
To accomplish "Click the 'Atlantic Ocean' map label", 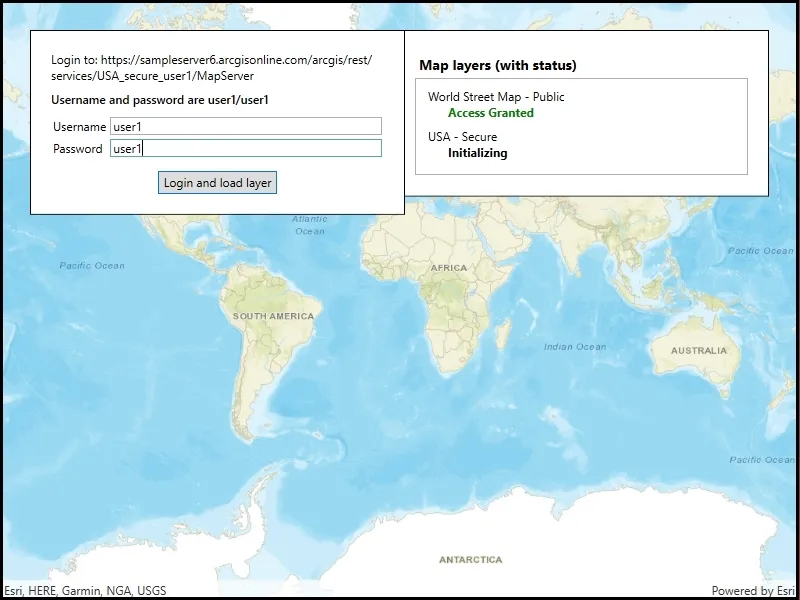I will tap(310, 225).
